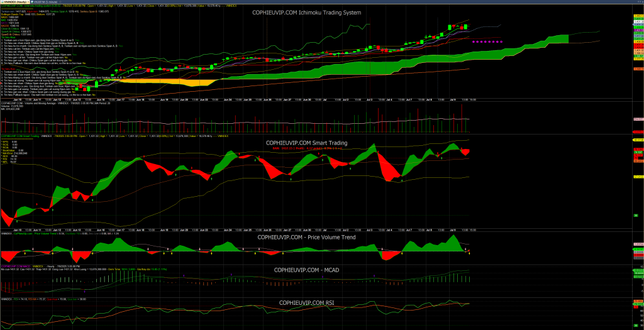Click the ADX value in the Smart Trading legend
The image size is (644, 330).
pyautogui.click(x=14, y=156)
